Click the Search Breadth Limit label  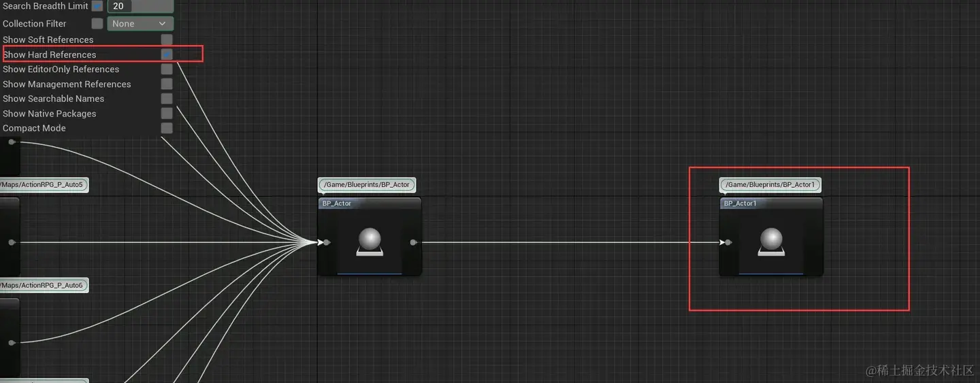point(45,6)
